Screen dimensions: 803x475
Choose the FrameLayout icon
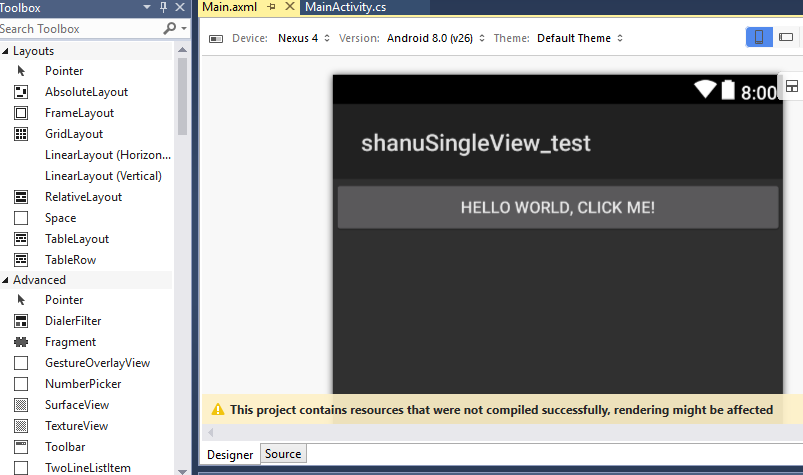(x=21, y=113)
